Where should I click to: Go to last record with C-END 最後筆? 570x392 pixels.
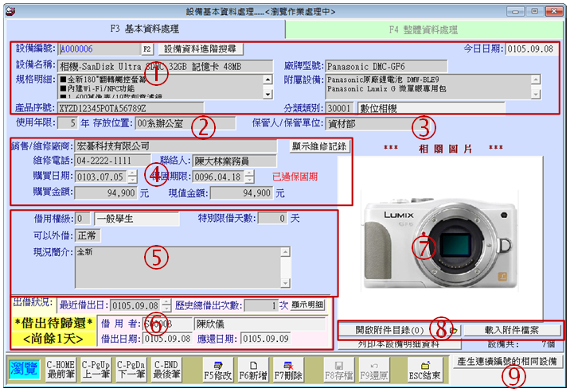coord(166,370)
